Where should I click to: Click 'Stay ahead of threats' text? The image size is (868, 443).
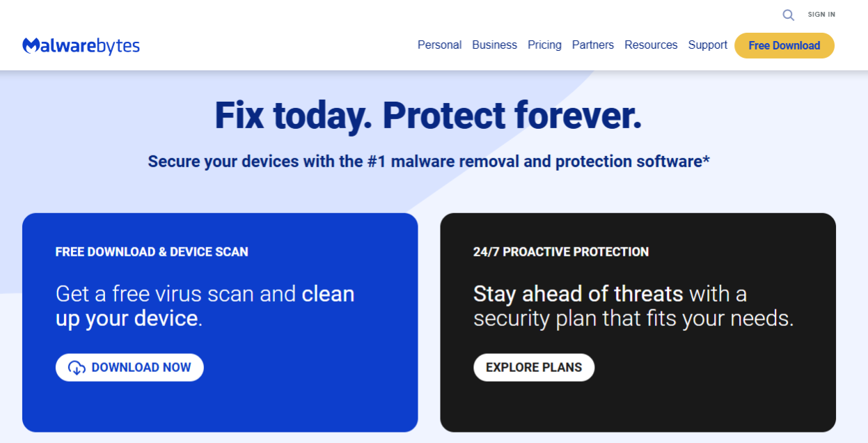[578, 294]
